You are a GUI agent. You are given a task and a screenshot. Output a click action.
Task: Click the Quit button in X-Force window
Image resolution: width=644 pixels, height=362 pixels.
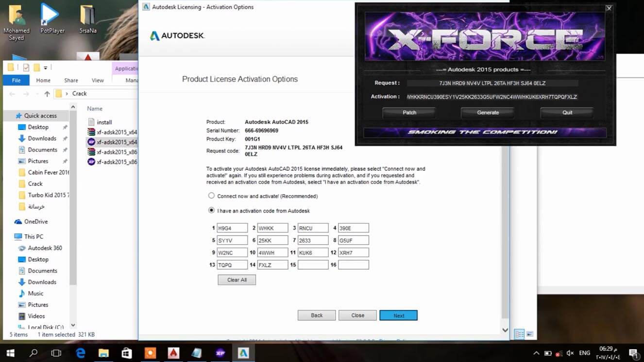click(x=567, y=113)
